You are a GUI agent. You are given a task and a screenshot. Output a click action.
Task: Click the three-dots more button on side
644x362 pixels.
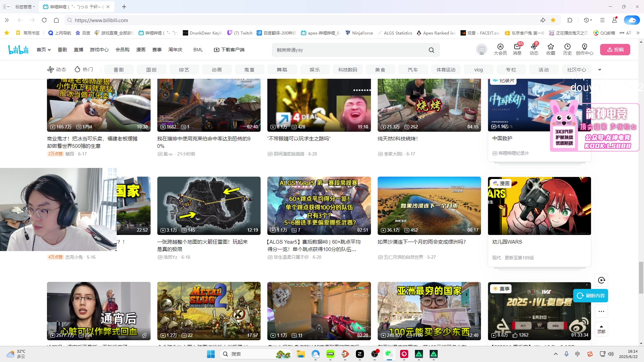[601, 311]
